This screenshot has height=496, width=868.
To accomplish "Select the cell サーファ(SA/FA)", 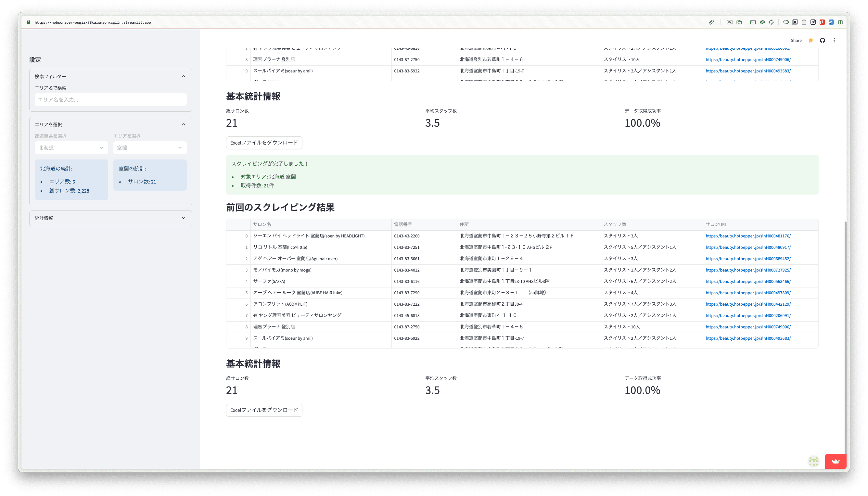I will click(321, 281).
